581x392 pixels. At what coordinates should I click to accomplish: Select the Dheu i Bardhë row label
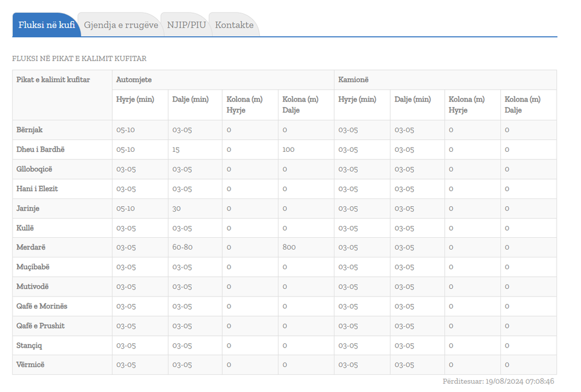(40, 149)
